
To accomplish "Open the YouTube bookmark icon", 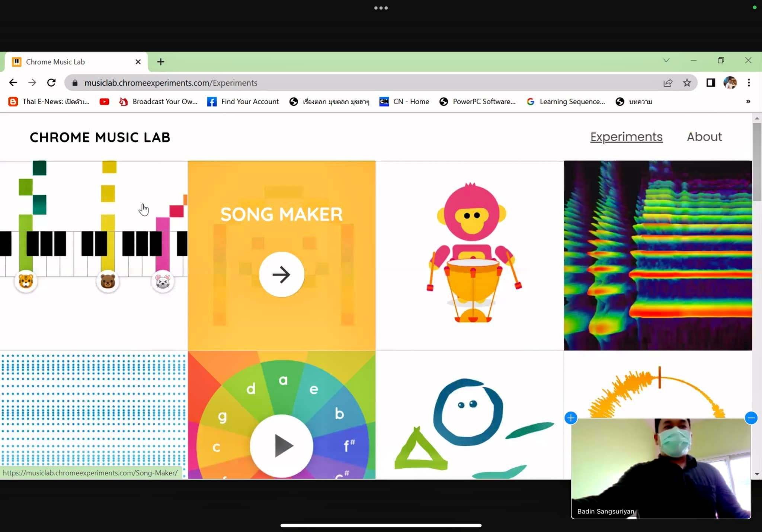I will [104, 102].
